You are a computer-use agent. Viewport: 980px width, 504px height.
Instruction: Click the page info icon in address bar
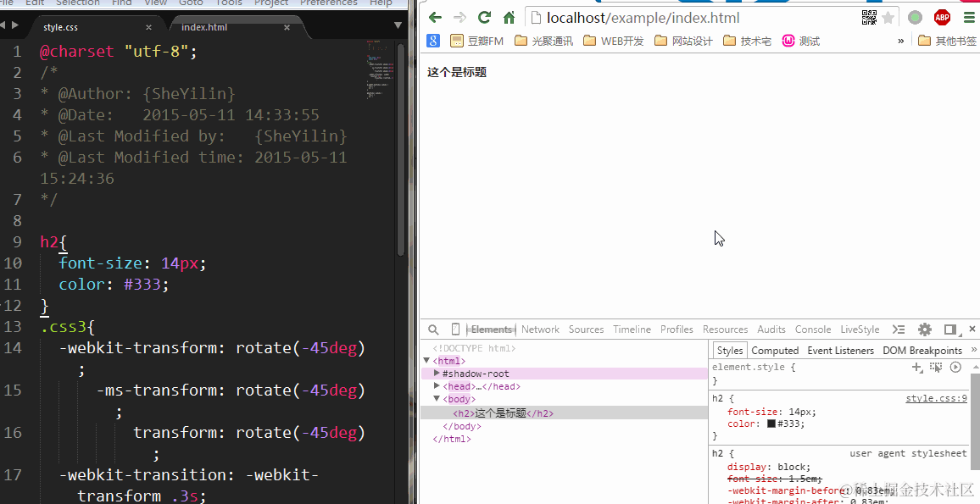[x=537, y=18]
